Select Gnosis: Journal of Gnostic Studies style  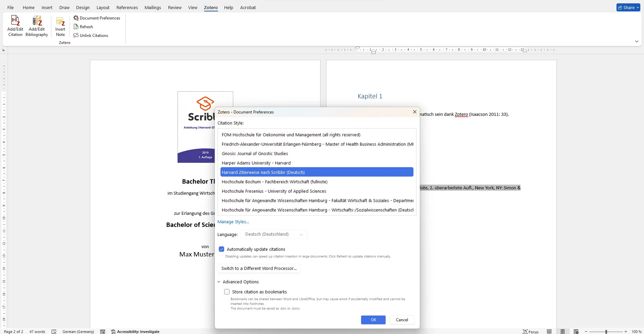coord(317,153)
